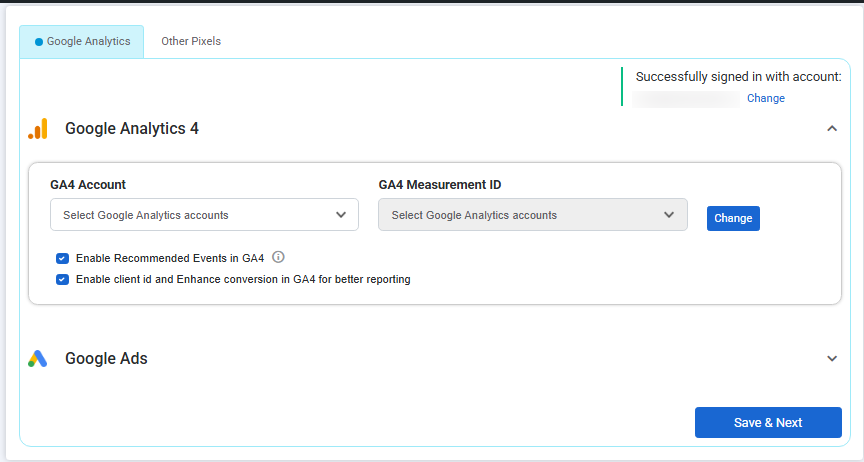Toggle the Enable client id and Enhance conversion checkbox
The image size is (864, 462).
pos(62,280)
